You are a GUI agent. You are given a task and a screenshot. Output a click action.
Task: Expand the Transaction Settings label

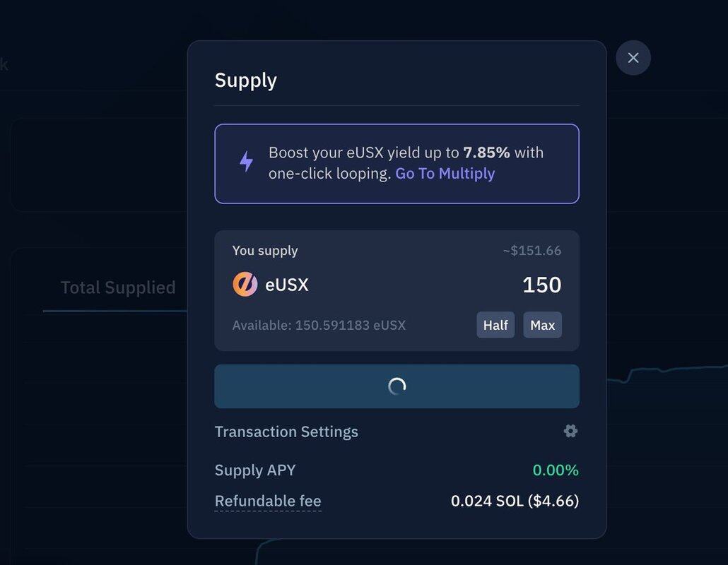(286, 432)
